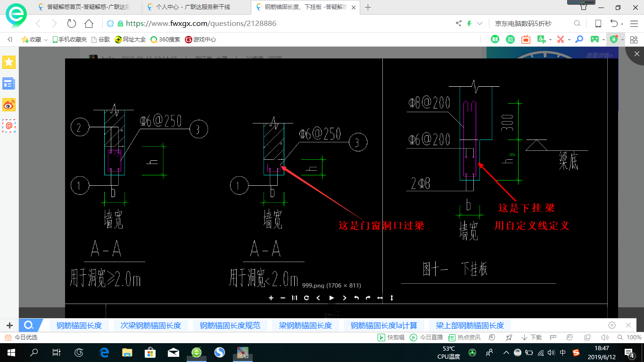The image size is (644, 362).
Task: Click the browser back arrow
Action: click(39, 24)
